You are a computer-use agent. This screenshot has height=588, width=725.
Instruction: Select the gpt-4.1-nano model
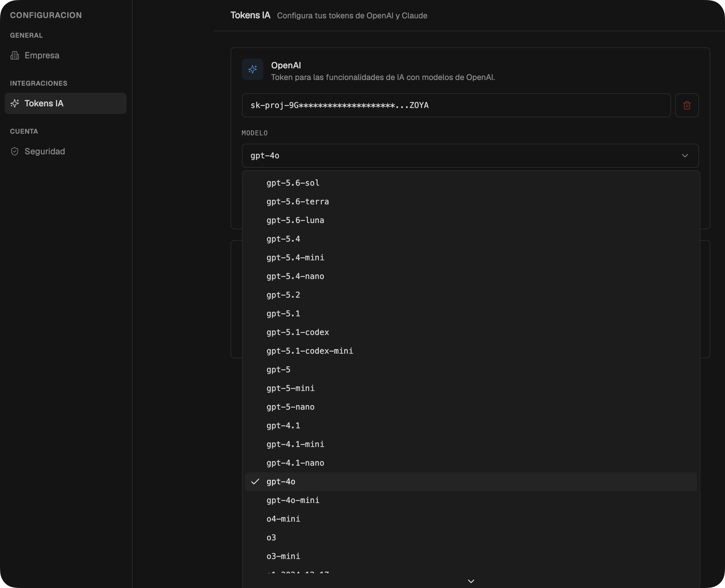coord(471,463)
